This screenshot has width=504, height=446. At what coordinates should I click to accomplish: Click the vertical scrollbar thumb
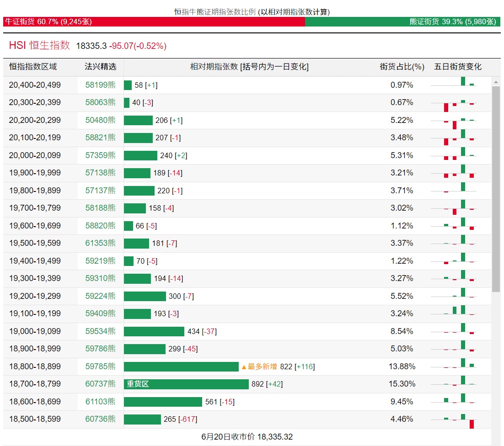pos(496,187)
